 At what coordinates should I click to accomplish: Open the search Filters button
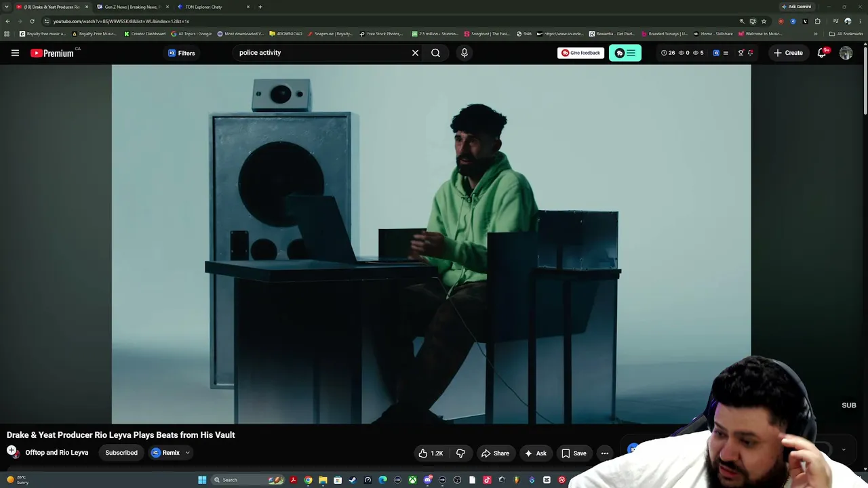pyautogui.click(x=181, y=53)
